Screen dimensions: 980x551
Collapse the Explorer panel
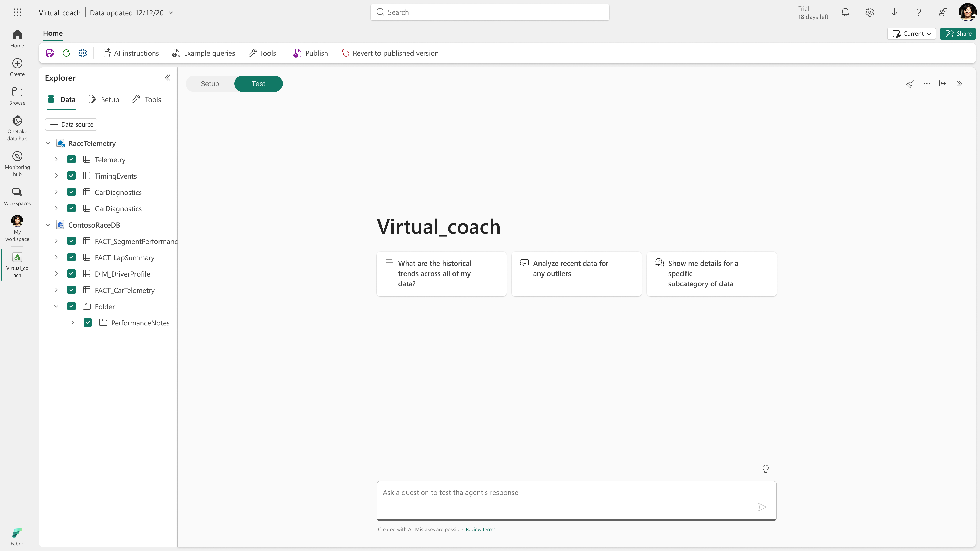167,78
